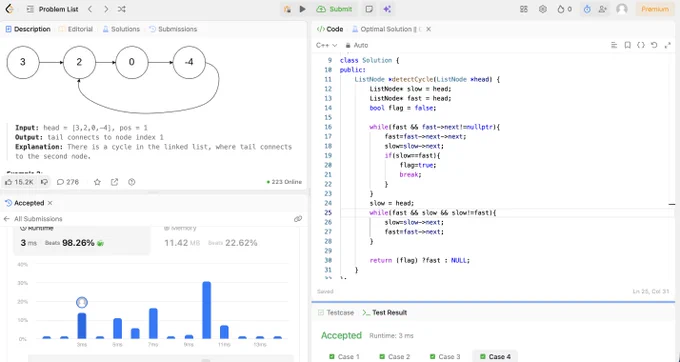
Task: Open the layout manager icon
Action: coord(524,9)
